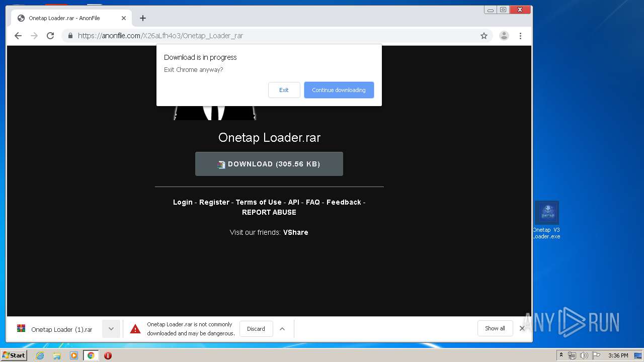Bookmark this page with the star icon
This screenshot has height=362, width=644.
[484, 36]
